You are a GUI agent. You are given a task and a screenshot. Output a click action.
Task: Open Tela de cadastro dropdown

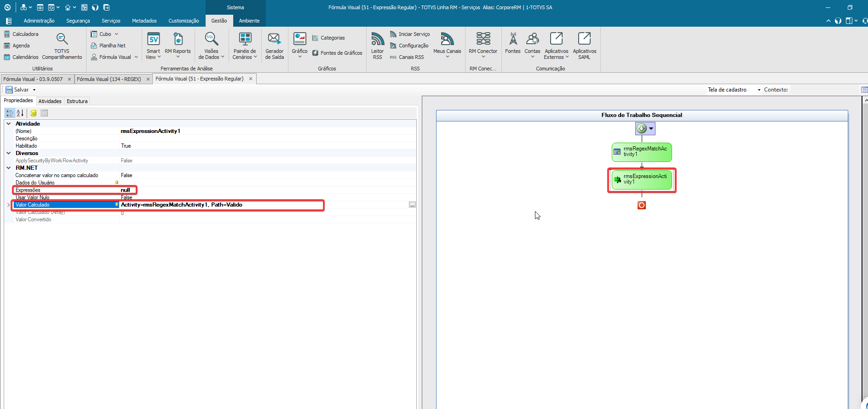(759, 90)
